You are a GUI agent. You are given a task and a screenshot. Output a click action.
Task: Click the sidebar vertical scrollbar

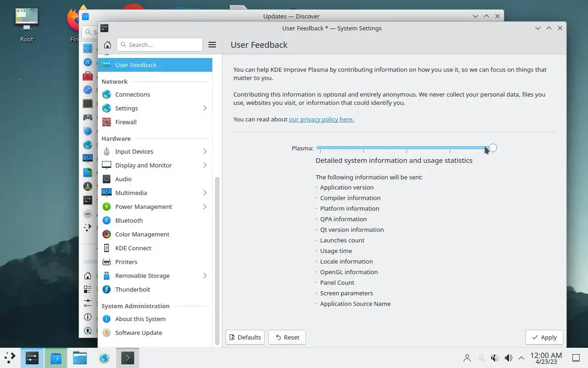(x=217, y=260)
